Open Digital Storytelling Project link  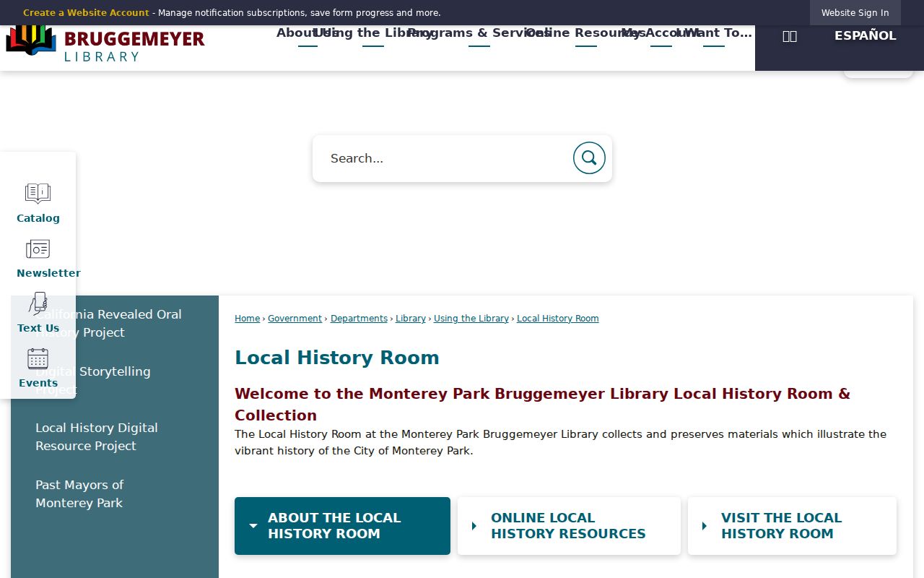pyautogui.click(x=93, y=381)
